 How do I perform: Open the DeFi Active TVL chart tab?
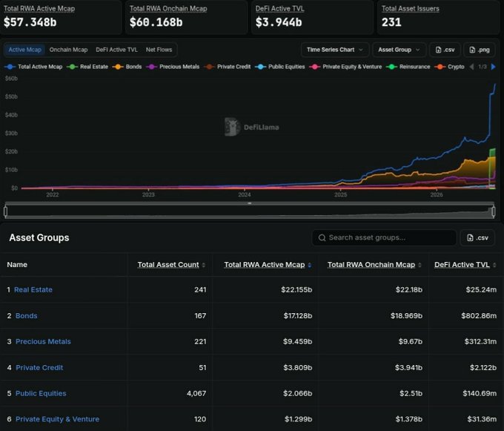click(116, 50)
